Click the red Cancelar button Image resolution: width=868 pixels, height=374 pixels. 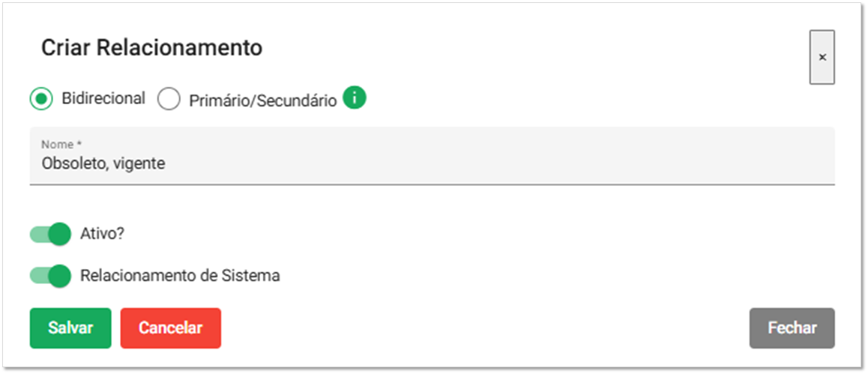[x=170, y=328]
